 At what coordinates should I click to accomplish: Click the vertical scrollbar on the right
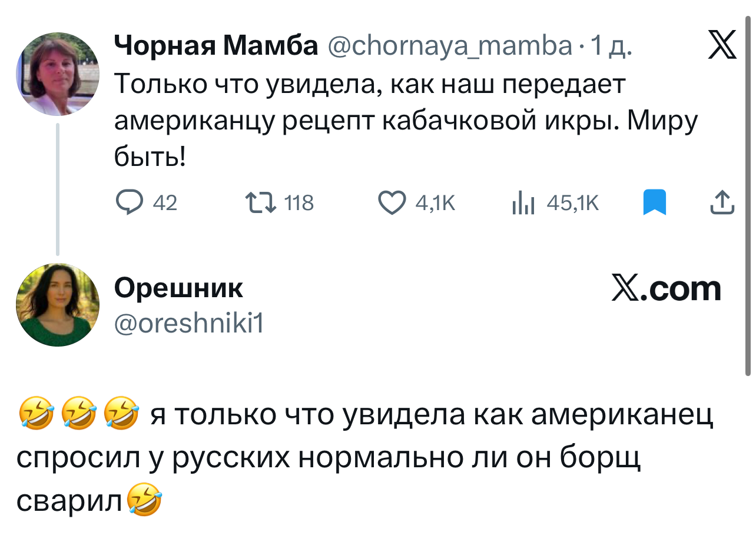coord(748,194)
